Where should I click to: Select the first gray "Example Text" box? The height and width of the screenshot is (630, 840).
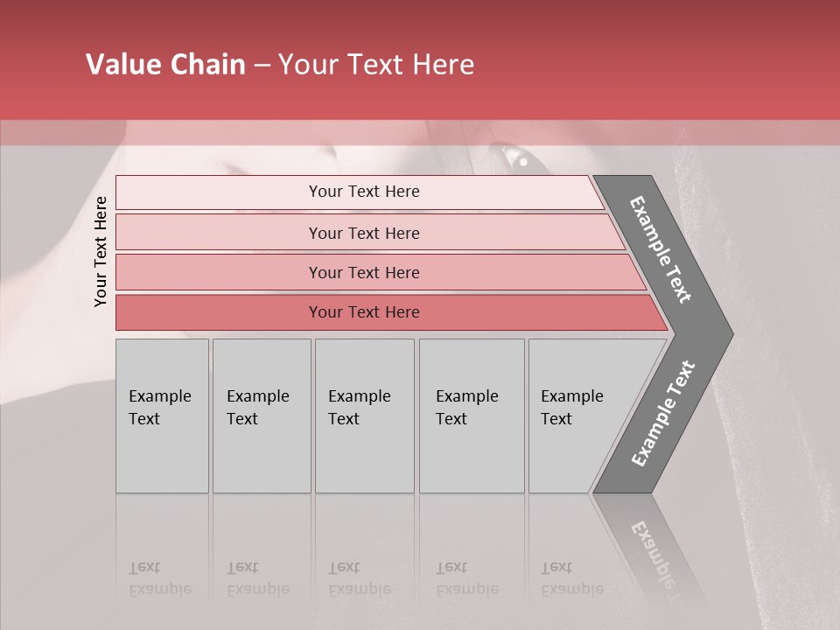pos(162,416)
